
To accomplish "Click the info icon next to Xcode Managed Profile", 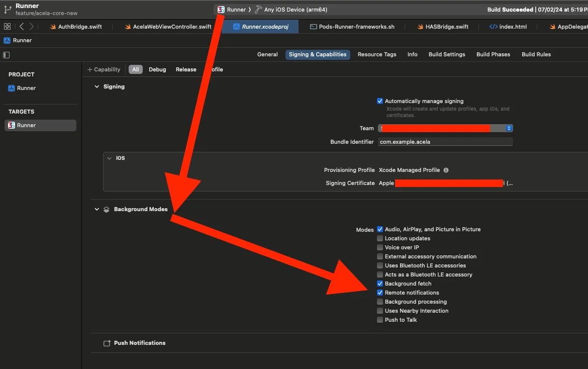I will pyautogui.click(x=446, y=170).
